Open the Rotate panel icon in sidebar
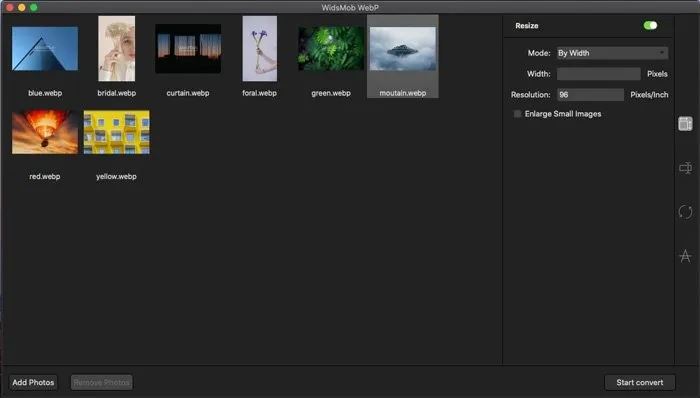Image resolution: width=700 pixels, height=398 pixels. (x=685, y=211)
